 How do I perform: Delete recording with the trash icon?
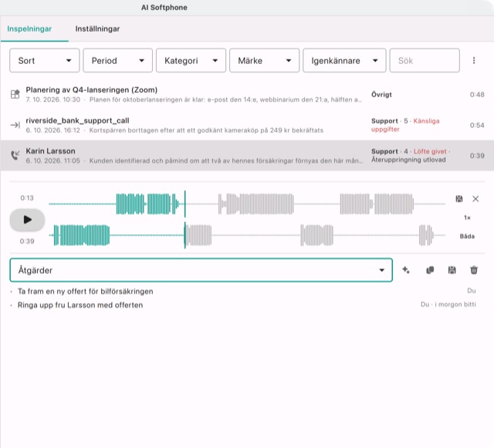[474, 270]
